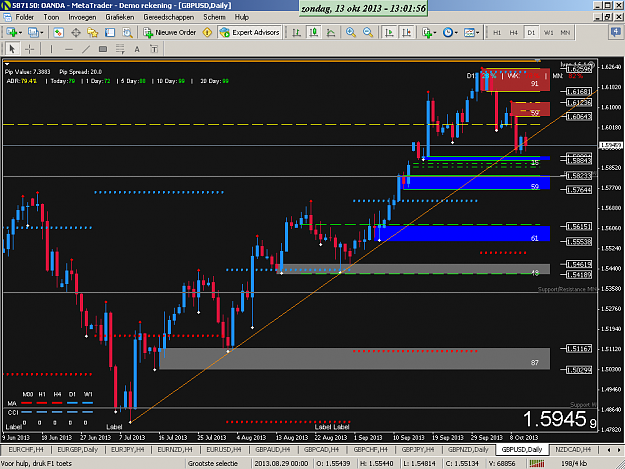The image size is (625, 469).
Task: Expand the indicators dropdown arrow
Action: click(x=435, y=33)
